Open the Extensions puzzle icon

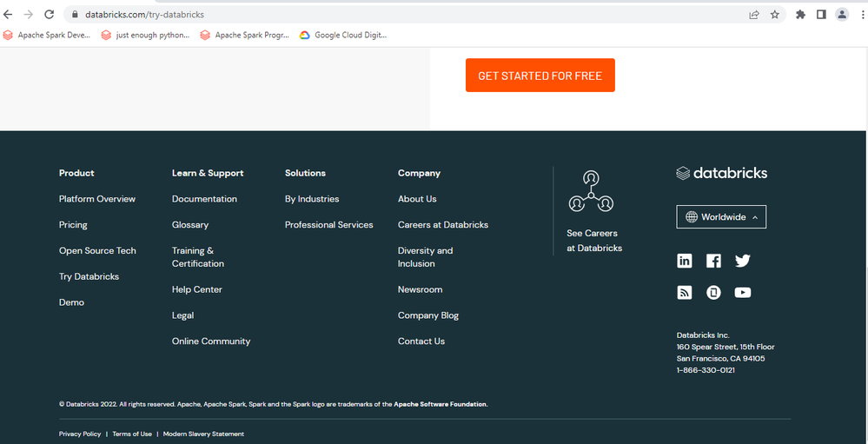tap(800, 15)
